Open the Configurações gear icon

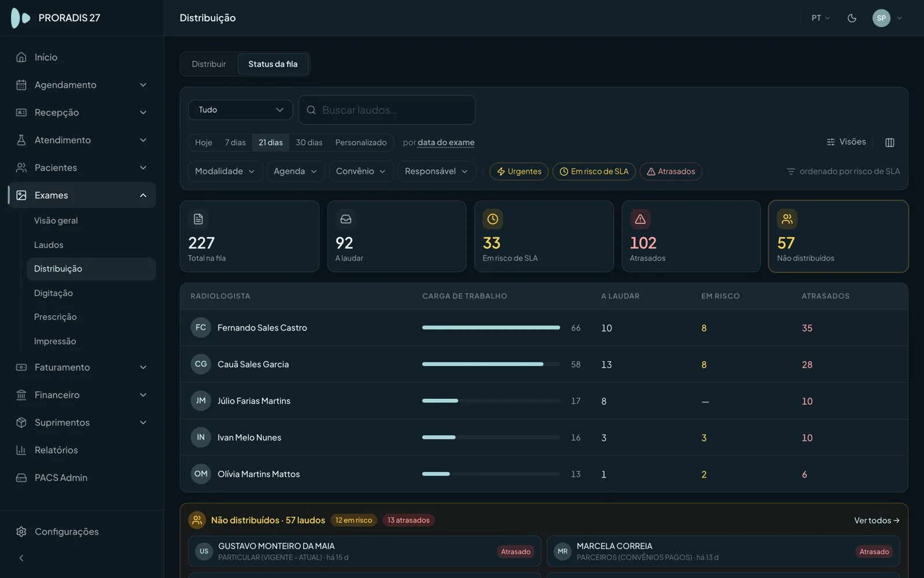(21, 531)
